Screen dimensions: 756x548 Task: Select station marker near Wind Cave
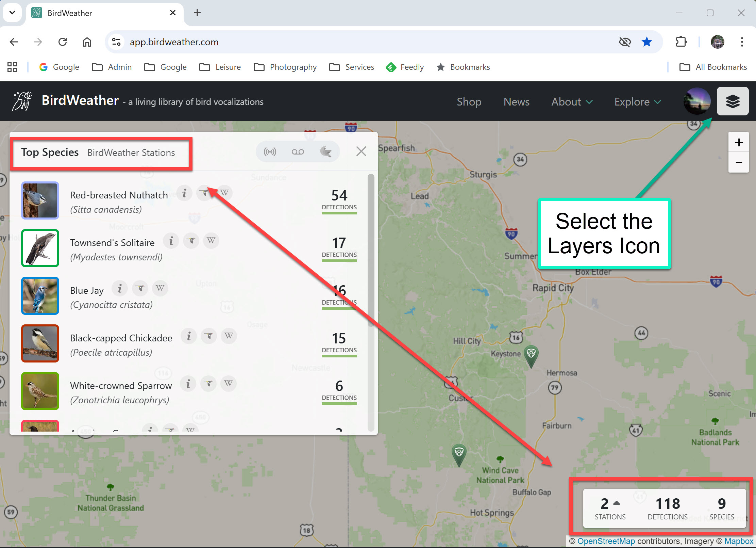point(459,453)
